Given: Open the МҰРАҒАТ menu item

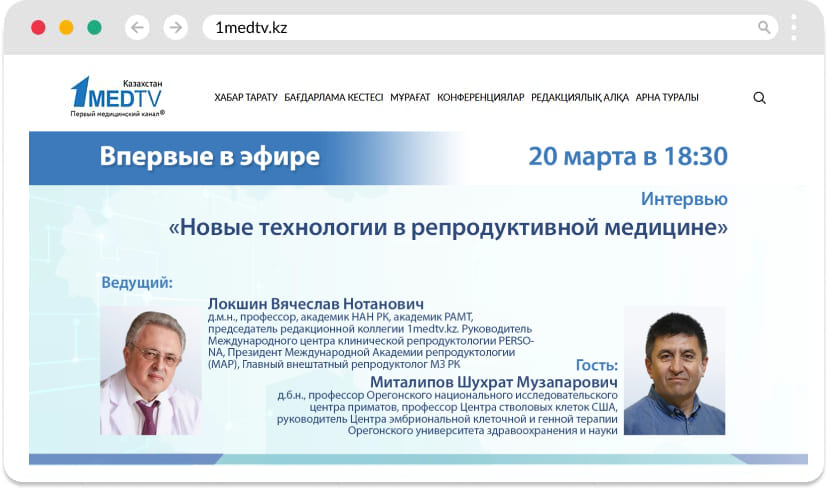Looking at the screenshot, I should (410, 98).
